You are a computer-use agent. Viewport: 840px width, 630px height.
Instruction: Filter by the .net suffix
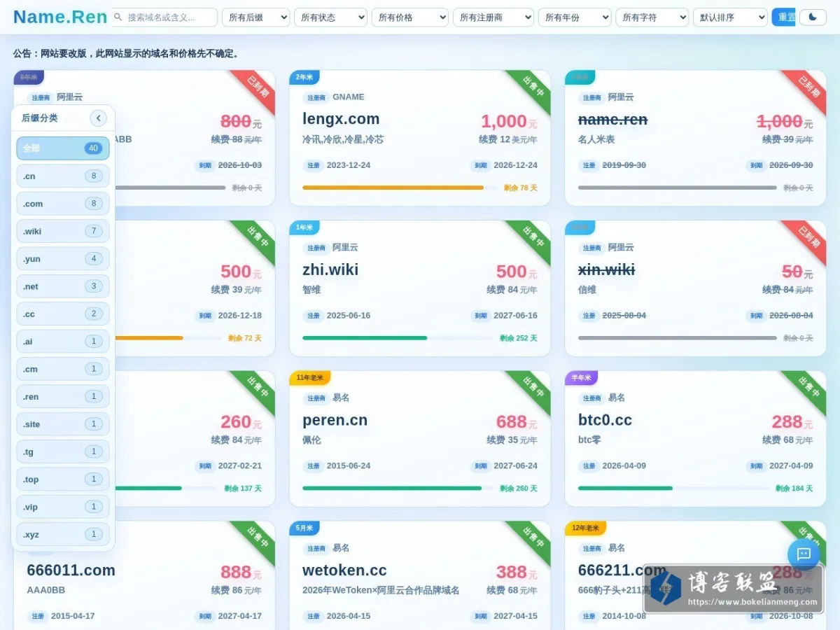click(63, 286)
